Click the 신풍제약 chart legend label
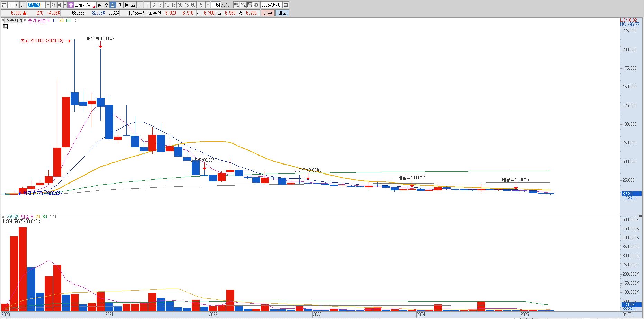The height and width of the screenshot is (319, 644). [14, 20]
